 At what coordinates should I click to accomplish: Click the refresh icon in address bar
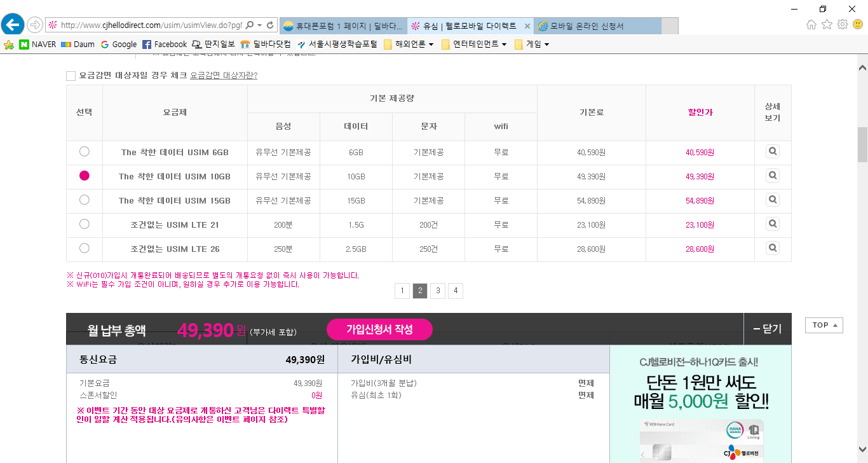270,25
